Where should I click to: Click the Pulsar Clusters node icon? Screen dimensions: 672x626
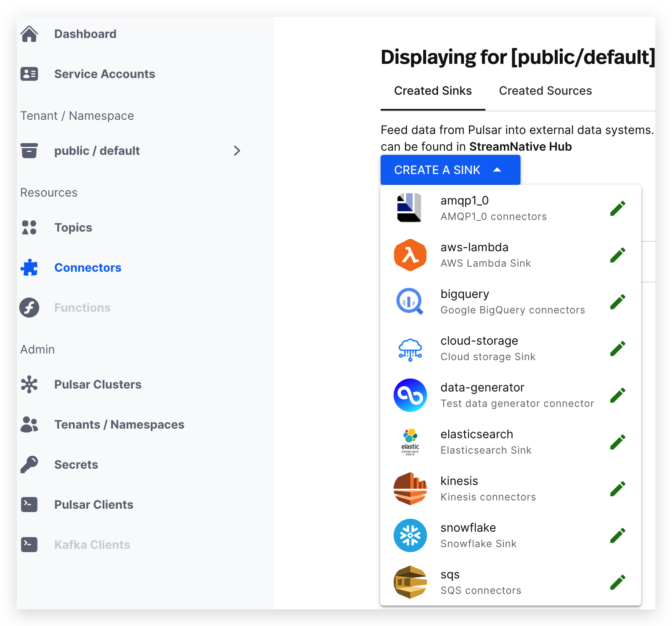pos(29,384)
